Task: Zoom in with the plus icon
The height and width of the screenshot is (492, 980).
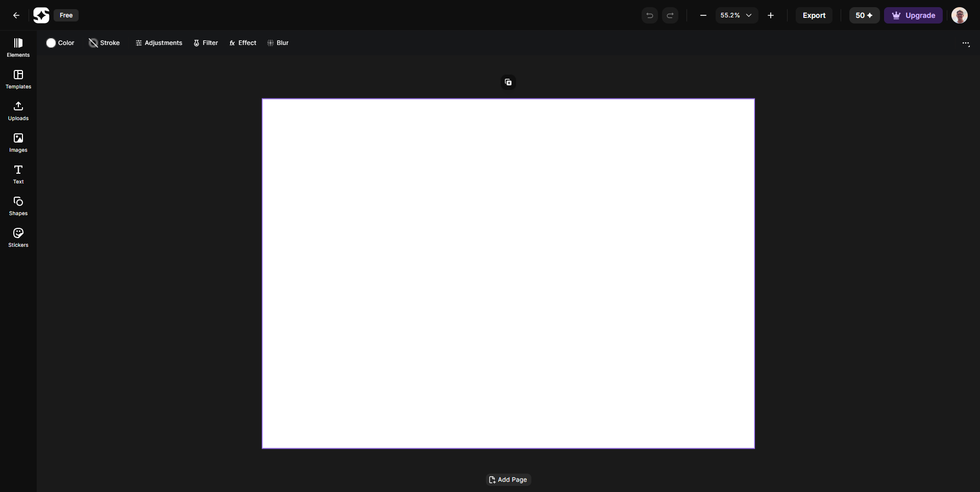Action: 771,15
